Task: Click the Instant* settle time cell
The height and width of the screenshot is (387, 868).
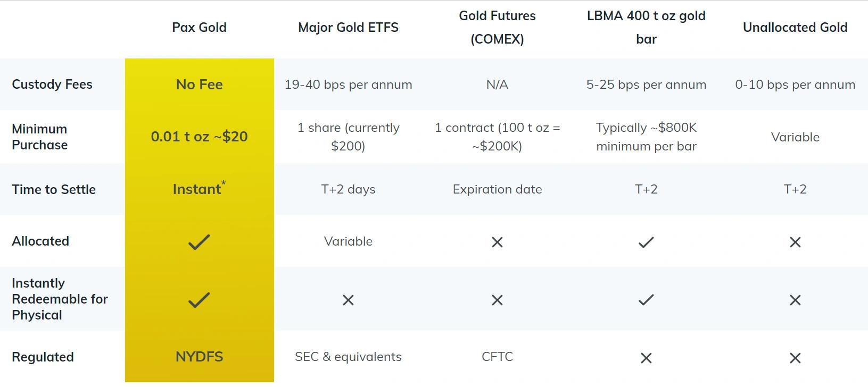Action: point(199,188)
